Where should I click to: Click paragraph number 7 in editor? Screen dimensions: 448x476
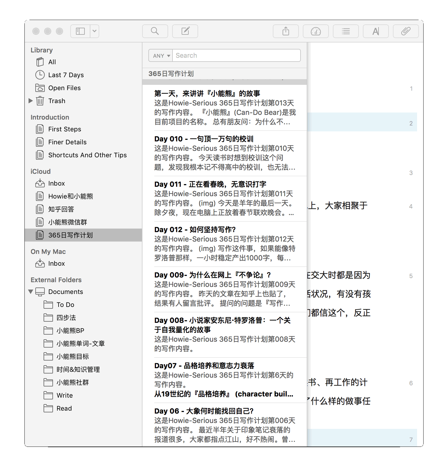(x=411, y=440)
